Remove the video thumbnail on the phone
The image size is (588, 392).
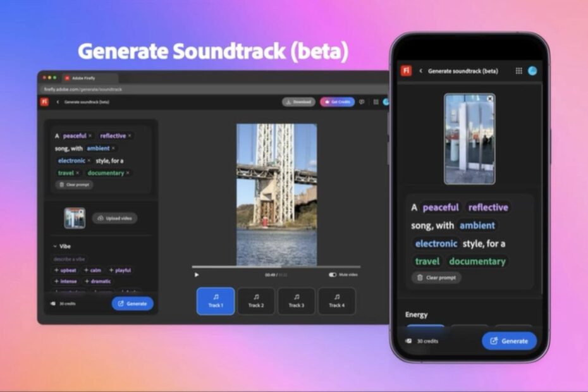coord(490,99)
